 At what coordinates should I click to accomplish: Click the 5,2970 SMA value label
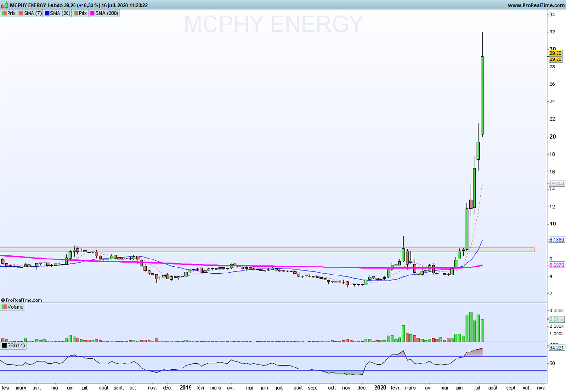click(x=556, y=266)
